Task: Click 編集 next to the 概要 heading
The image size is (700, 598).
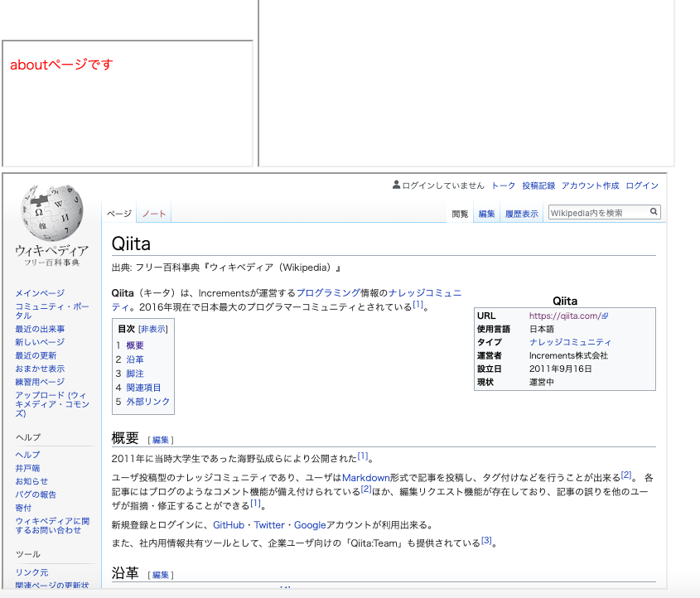Action: [159, 439]
